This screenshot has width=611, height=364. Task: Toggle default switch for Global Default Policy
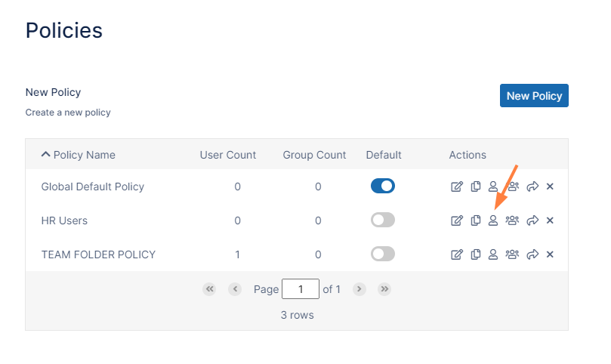383,186
